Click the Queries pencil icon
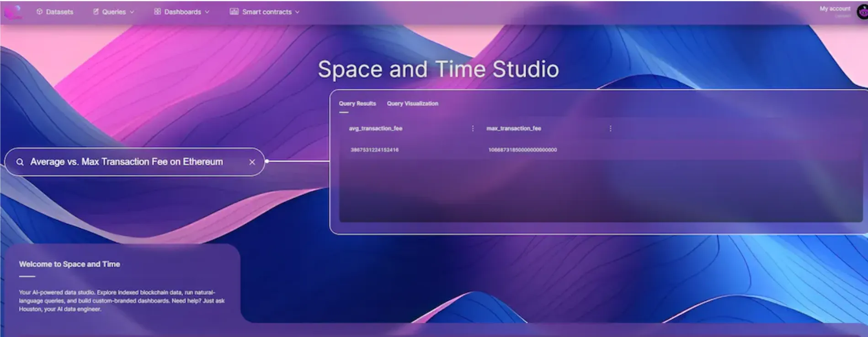The image size is (868, 337). tap(96, 12)
